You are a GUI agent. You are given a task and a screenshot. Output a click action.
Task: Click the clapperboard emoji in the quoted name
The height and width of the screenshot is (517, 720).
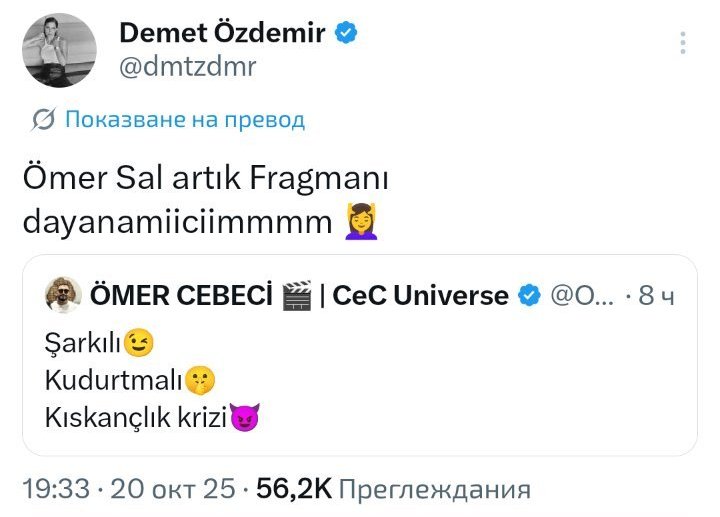pos(296,296)
